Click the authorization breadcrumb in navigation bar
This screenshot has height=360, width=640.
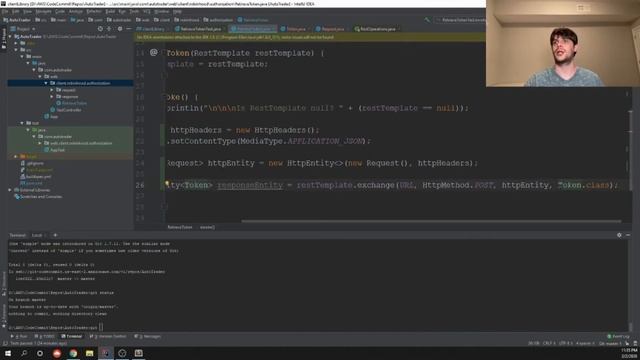218,20
